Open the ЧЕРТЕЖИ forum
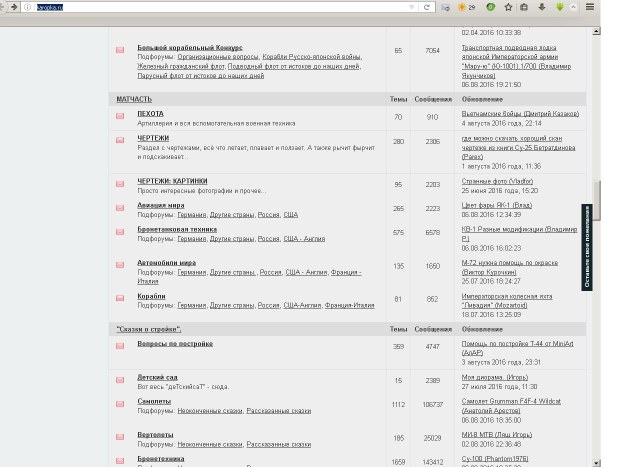This screenshot has height=467, width=640. tap(153, 138)
